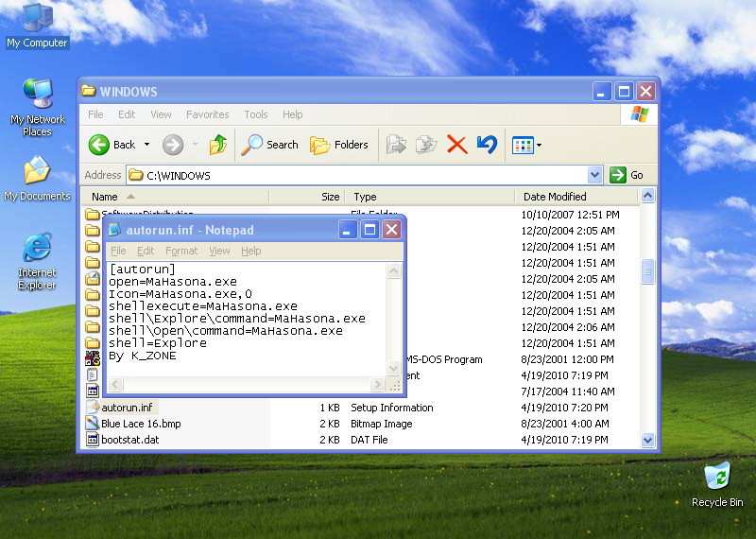Open My Computer desktop icon
756x539 pixels.
pyautogui.click(x=37, y=26)
